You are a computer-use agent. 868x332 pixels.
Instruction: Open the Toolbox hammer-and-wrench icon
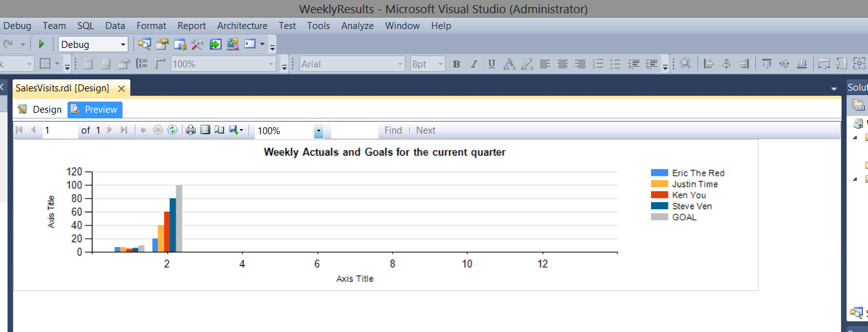coord(198,44)
